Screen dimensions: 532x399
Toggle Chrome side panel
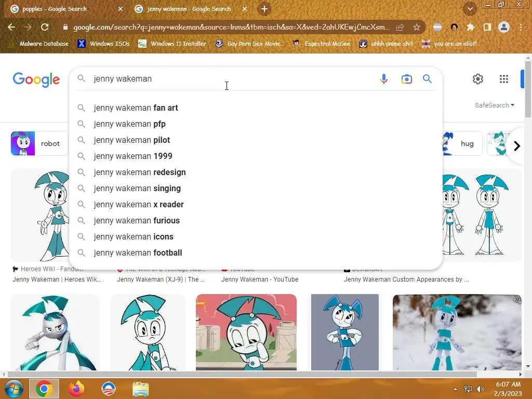pyautogui.click(x=487, y=27)
